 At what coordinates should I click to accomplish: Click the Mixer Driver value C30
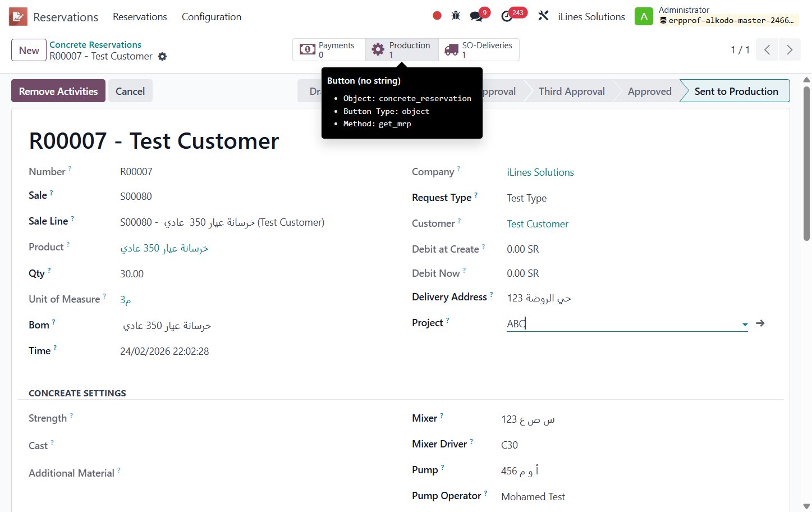click(x=510, y=445)
